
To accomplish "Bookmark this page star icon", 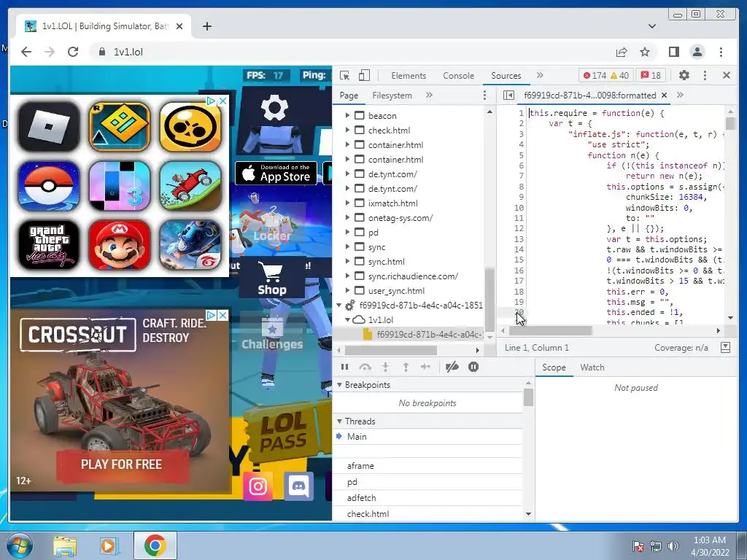I will tap(645, 52).
